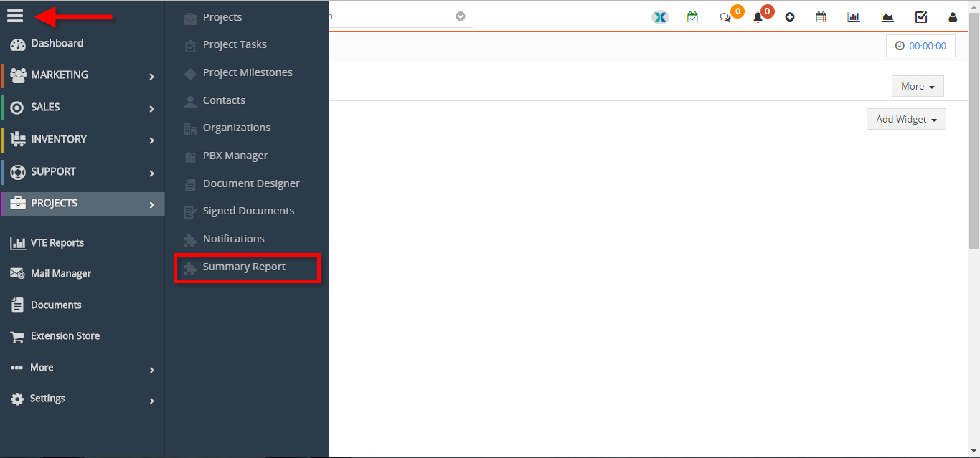The height and width of the screenshot is (458, 980).
Task: Click the Signed Documents pen icon
Action: click(190, 212)
